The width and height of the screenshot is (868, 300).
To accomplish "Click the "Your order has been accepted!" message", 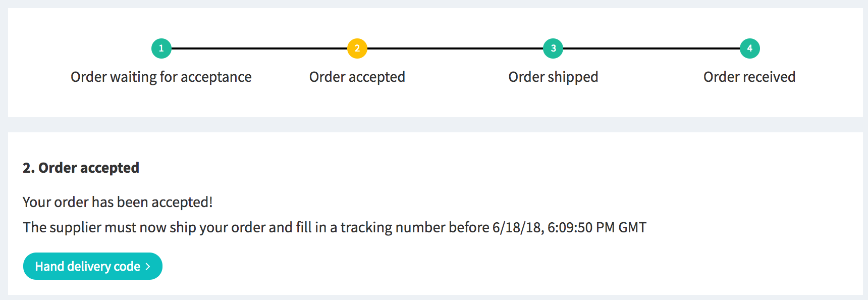I will [x=118, y=202].
